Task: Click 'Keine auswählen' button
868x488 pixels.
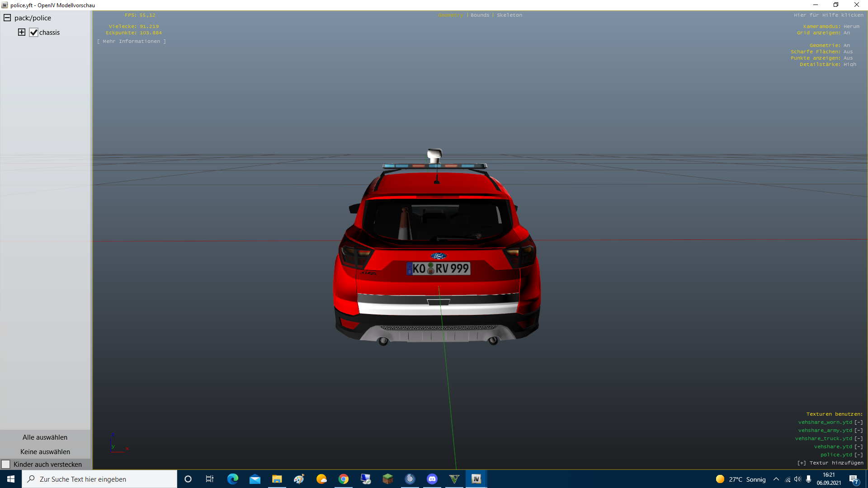Action: click(45, 452)
